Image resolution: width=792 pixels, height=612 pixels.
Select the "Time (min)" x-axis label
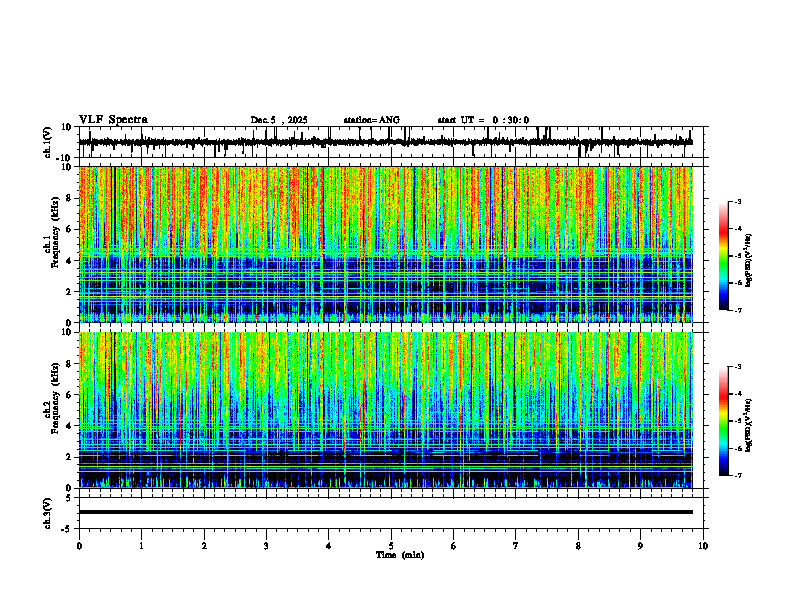point(400,555)
